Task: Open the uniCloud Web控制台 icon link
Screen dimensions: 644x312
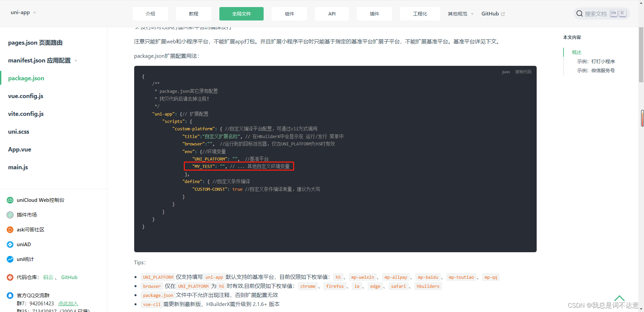Action: (x=10, y=200)
